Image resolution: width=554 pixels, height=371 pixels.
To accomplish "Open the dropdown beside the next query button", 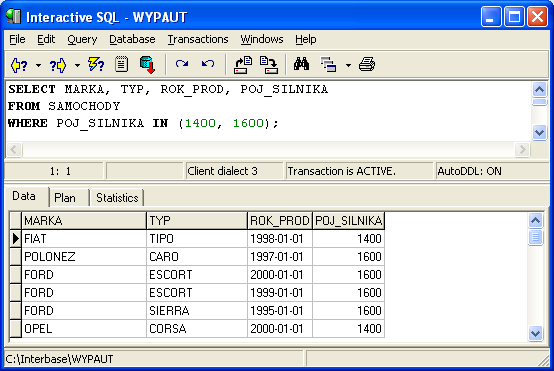I will click(77, 65).
